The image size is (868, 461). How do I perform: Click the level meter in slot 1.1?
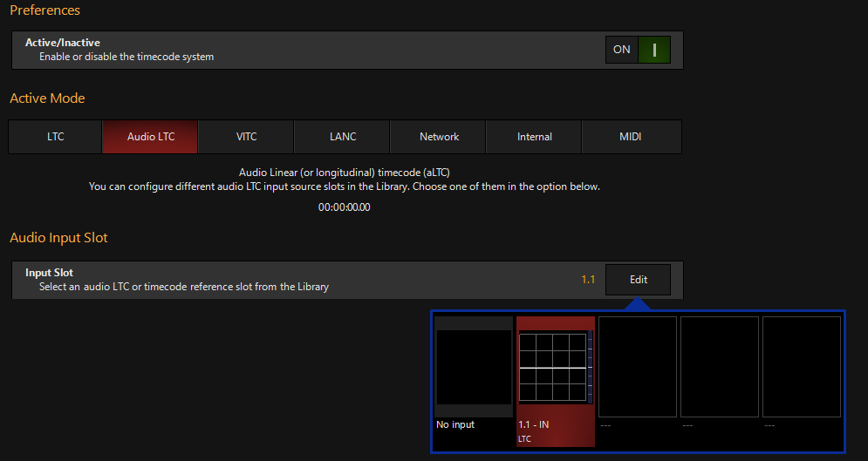point(590,367)
